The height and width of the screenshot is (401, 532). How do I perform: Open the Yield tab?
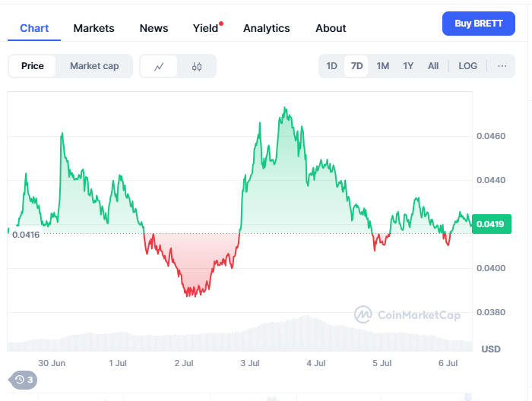[206, 28]
